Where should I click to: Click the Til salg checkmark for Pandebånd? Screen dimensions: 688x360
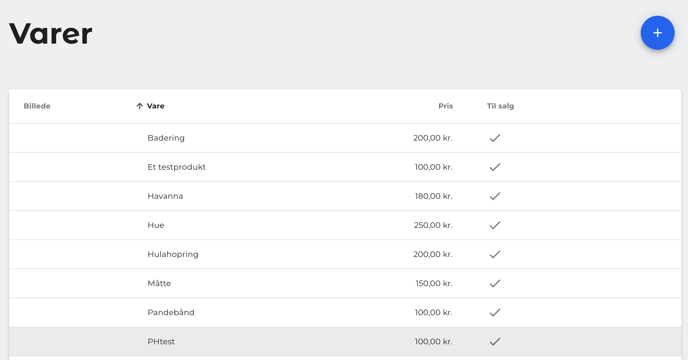(x=495, y=313)
